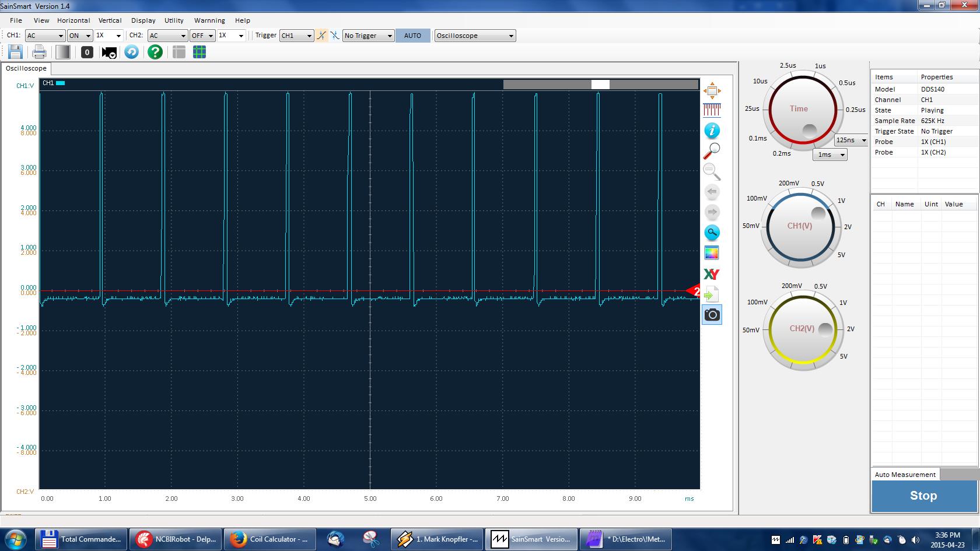This screenshot has height=551, width=980.
Task: Click the CH1(V) voltage knob
Action: [800, 226]
